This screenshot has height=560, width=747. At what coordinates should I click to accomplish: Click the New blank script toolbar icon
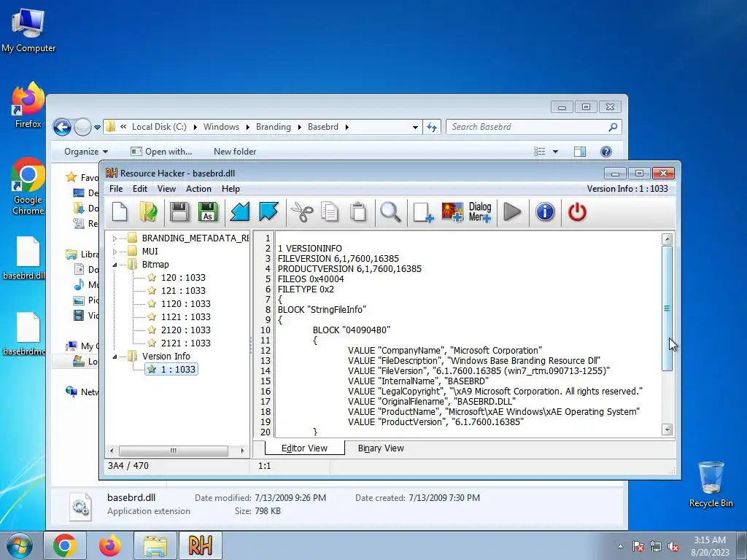120,212
